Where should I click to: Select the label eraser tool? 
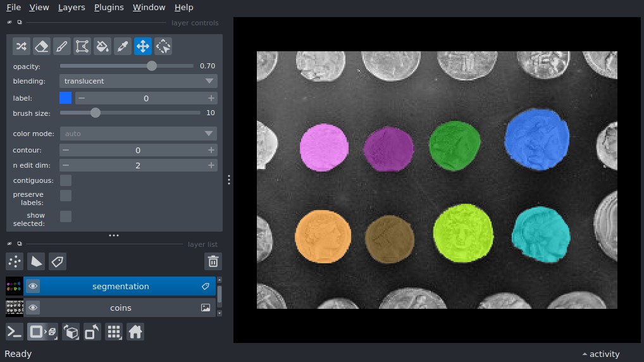click(x=42, y=46)
